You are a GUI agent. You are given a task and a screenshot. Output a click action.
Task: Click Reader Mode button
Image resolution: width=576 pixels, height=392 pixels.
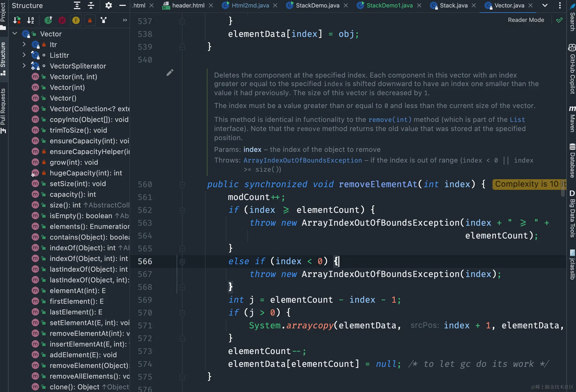pos(526,20)
